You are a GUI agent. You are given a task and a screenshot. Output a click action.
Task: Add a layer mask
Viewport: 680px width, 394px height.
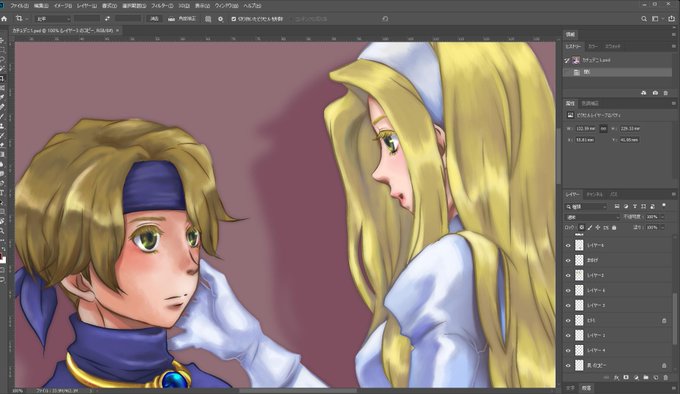[x=626, y=378]
